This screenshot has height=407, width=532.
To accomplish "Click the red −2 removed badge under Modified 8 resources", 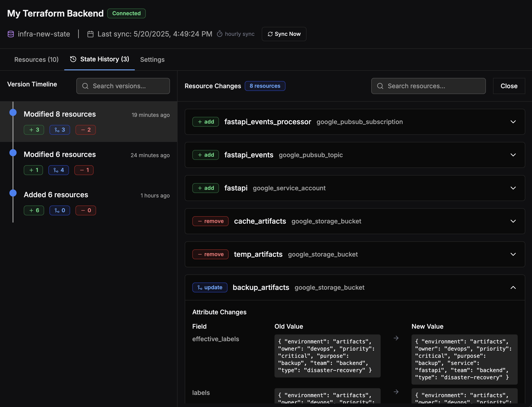I will click(86, 130).
